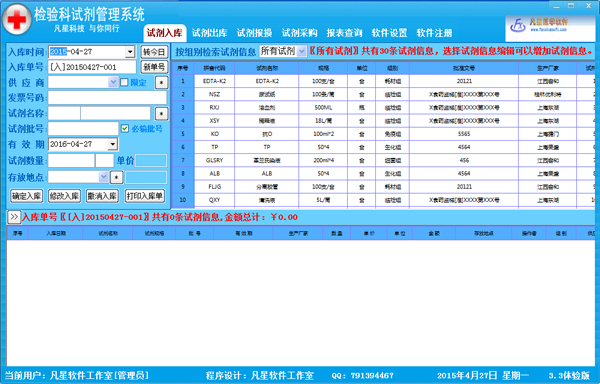Open the 软件注册 tab
This screenshot has width=600, height=384.
pos(434,33)
